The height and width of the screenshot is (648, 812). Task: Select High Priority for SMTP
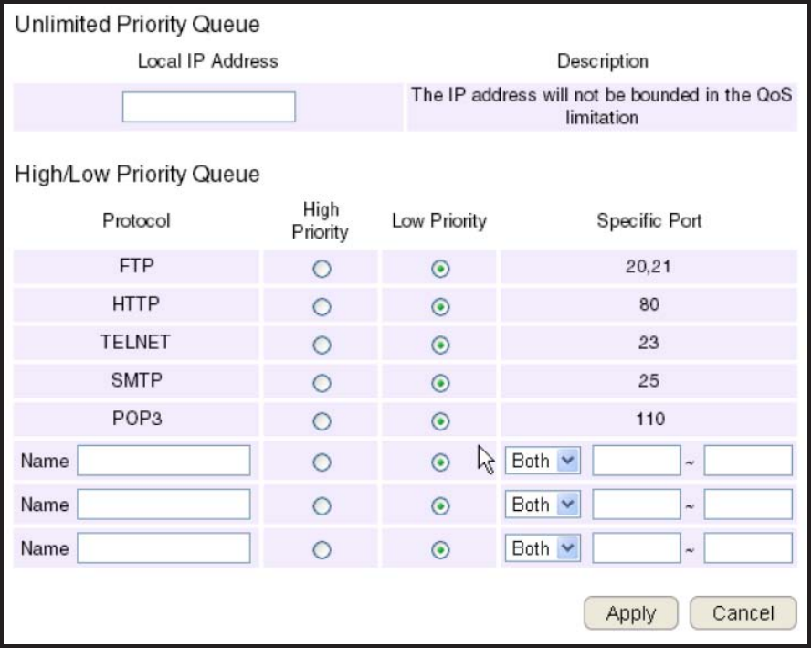[322, 383]
